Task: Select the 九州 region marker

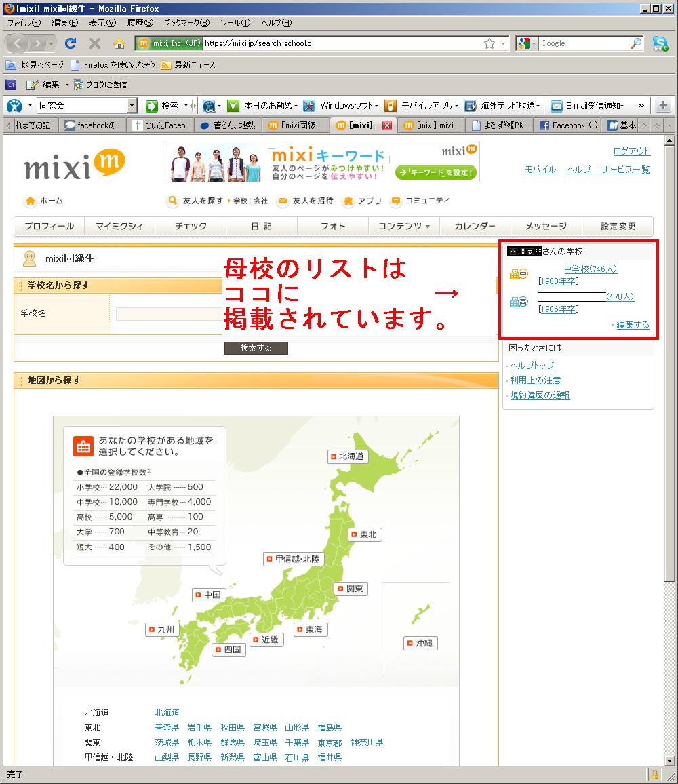Action: click(x=162, y=629)
